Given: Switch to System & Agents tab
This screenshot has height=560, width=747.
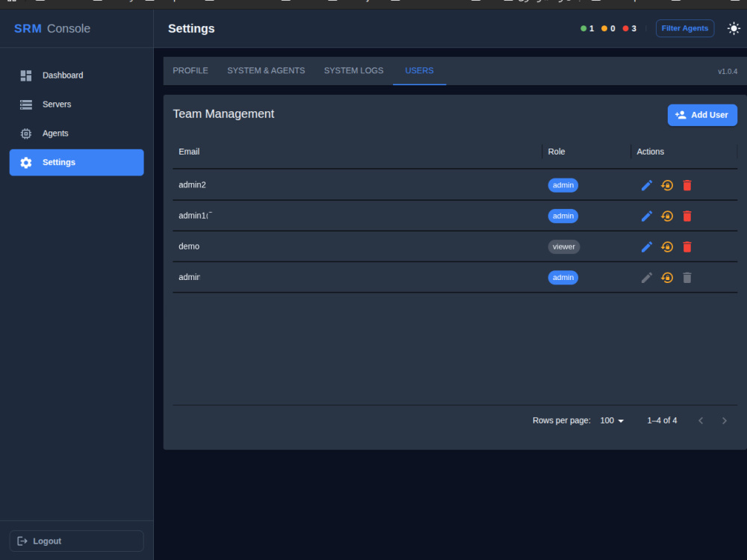Looking at the screenshot, I should (266, 71).
